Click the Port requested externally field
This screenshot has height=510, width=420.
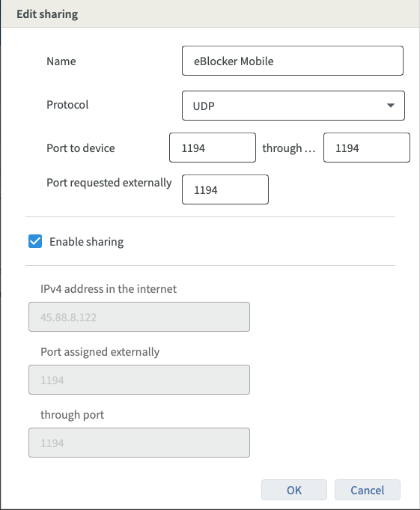click(225, 189)
